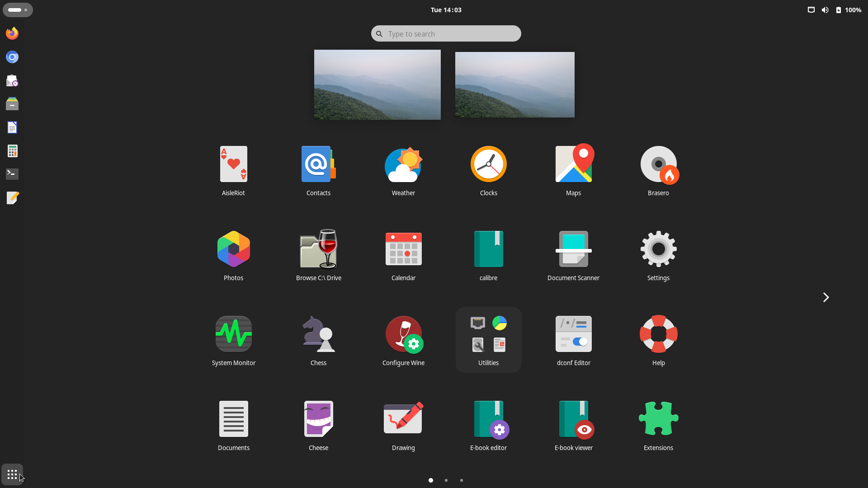Screen dimensions: 868x488
Task: Launch the Calendar app
Action: point(403,255)
